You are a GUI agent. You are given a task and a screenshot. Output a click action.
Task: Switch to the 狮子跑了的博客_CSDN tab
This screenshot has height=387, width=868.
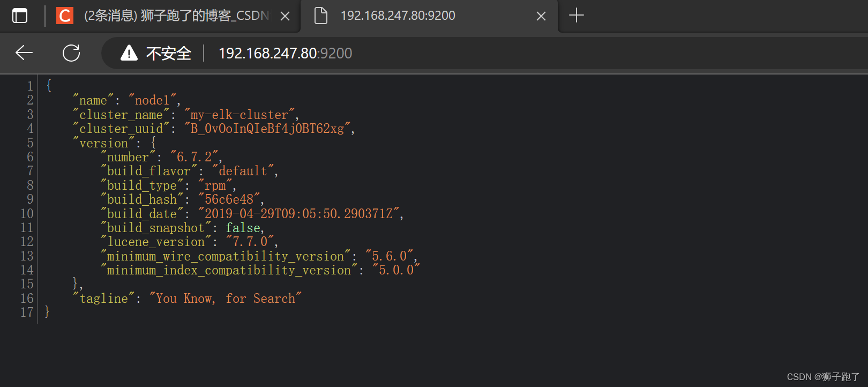click(x=177, y=16)
